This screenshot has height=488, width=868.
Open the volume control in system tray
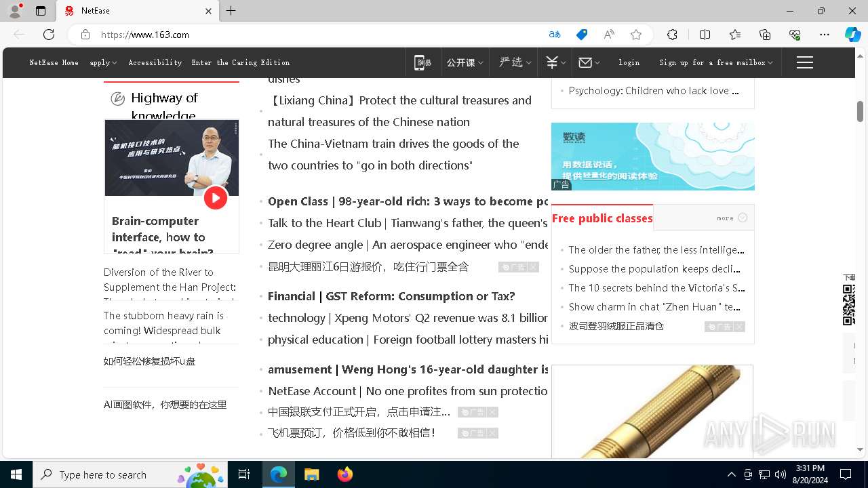pyautogui.click(x=781, y=474)
